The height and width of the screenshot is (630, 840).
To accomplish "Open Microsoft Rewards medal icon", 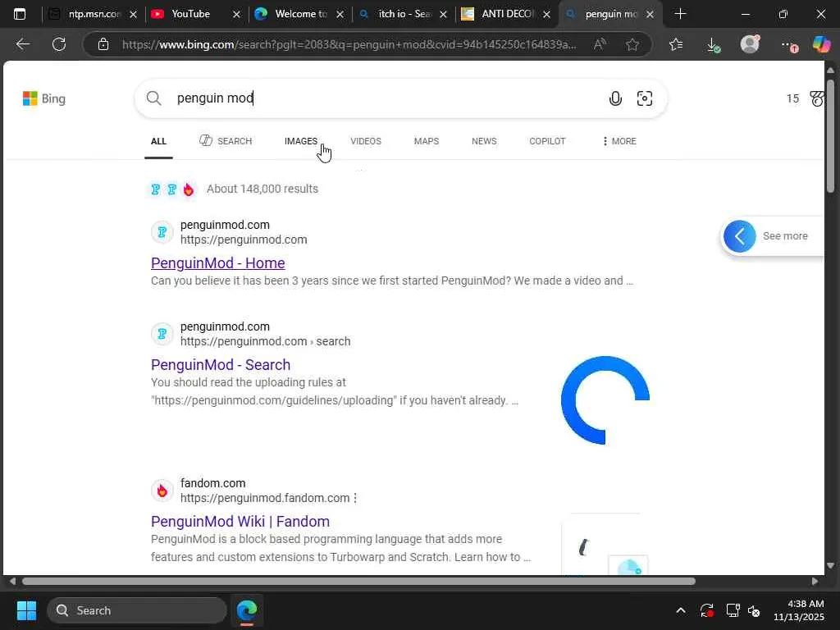I will (x=817, y=98).
